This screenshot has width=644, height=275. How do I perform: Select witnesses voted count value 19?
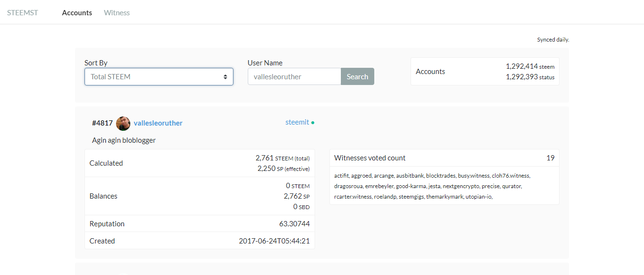click(x=550, y=158)
